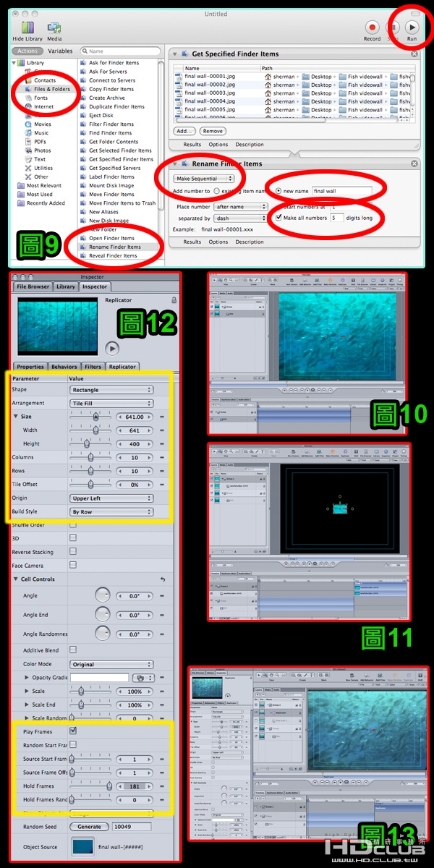Viewport: 434px width, 868px height.
Task: Click the action search Name field
Action: [121, 51]
